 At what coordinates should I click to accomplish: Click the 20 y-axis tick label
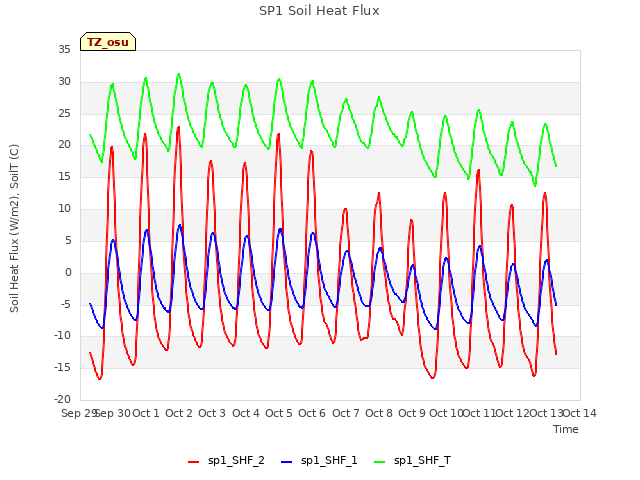click(x=64, y=145)
